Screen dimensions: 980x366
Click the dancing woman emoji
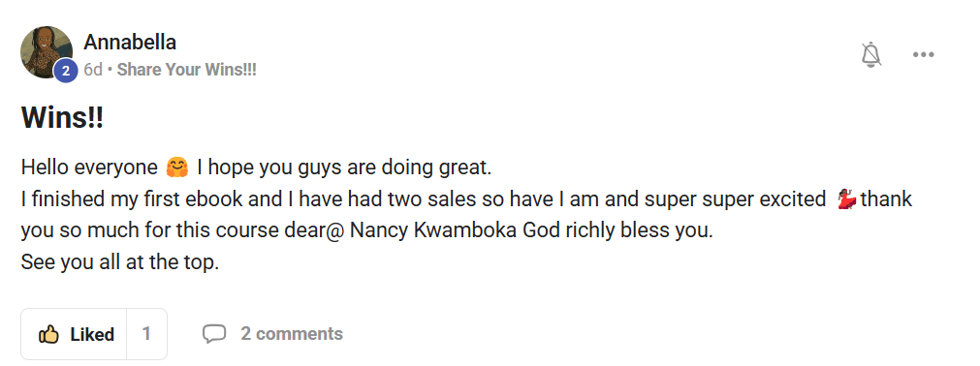tap(847, 199)
